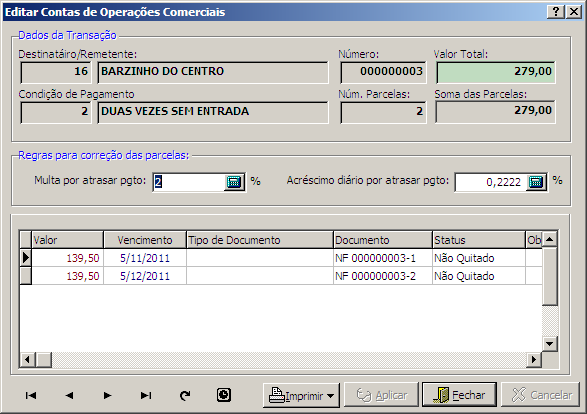
Task: Focus the Multa por atrasar pgto field
Action: [189, 182]
